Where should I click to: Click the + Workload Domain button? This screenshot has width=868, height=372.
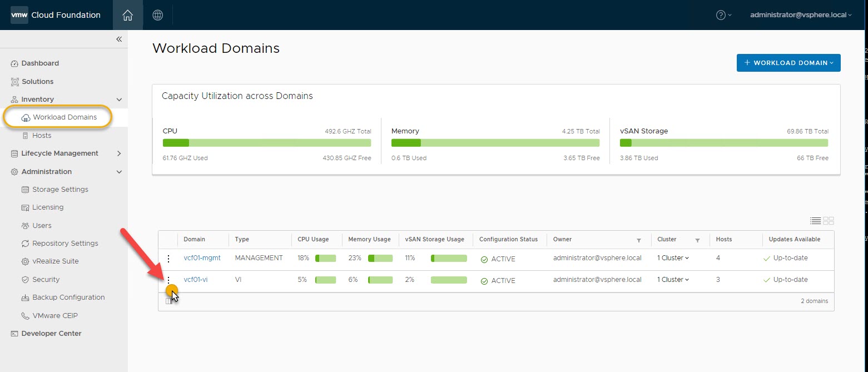[x=788, y=63]
